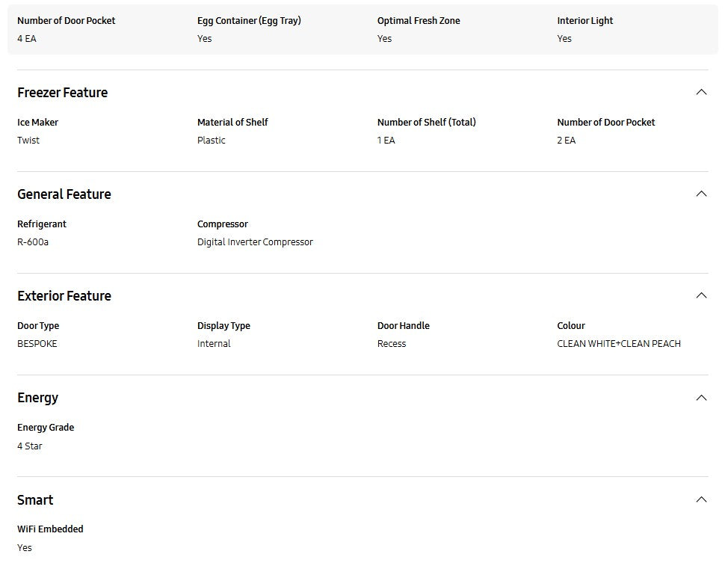Click the Freezer Feature heading text

pyautogui.click(x=62, y=93)
